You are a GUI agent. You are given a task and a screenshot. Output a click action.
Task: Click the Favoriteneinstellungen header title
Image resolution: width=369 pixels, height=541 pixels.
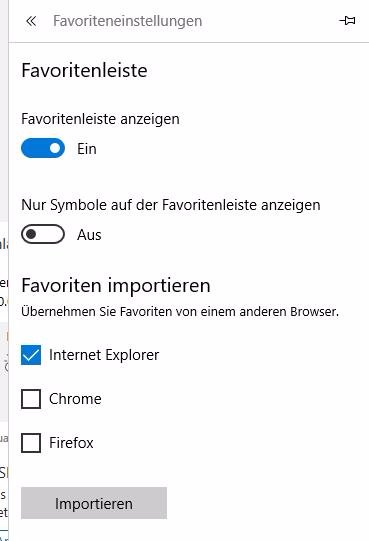127,21
